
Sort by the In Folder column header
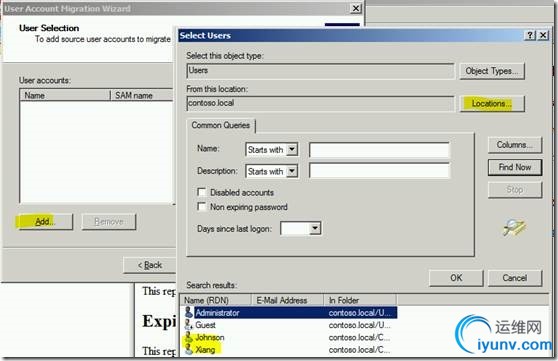(x=360, y=300)
